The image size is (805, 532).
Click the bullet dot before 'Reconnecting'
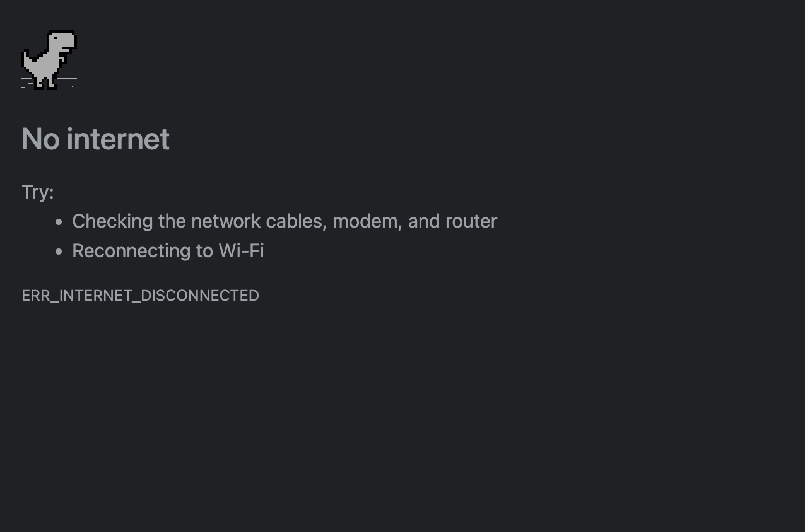pos(59,252)
